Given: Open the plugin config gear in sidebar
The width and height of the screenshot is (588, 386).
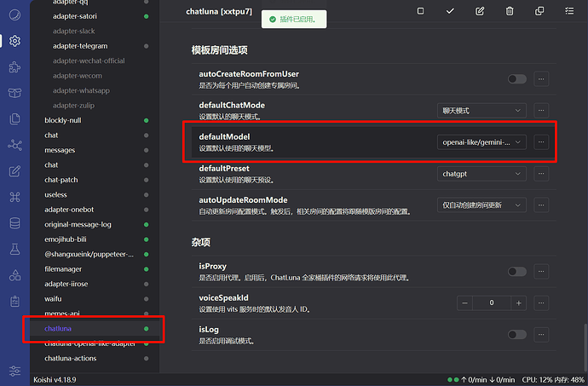Looking at the screenshot, I should click(14, 40).
